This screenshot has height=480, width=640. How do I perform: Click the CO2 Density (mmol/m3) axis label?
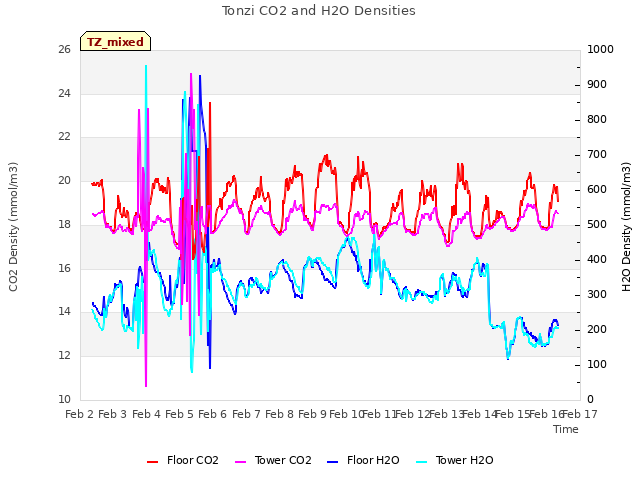pos(13,227)
